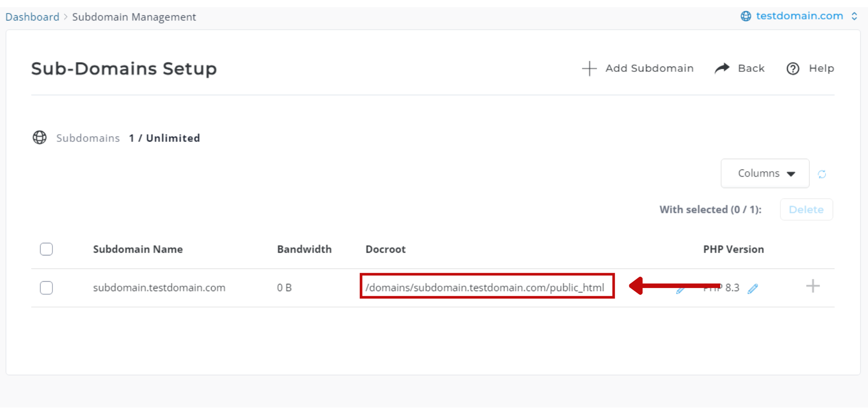Click the globe icon beside testdomain.com
Image resolution: width=868 pixels, height=415 pixels.
click(746, 16)
